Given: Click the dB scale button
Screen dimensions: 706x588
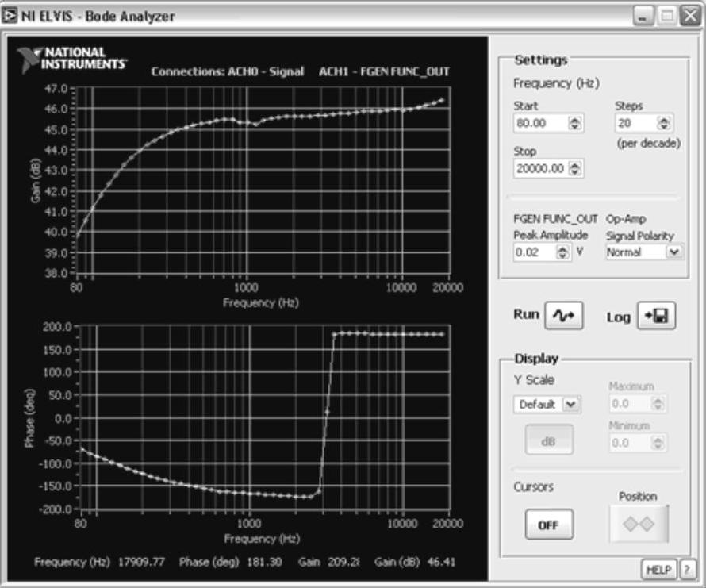Looking at the screenshot, I should (549, 441).
